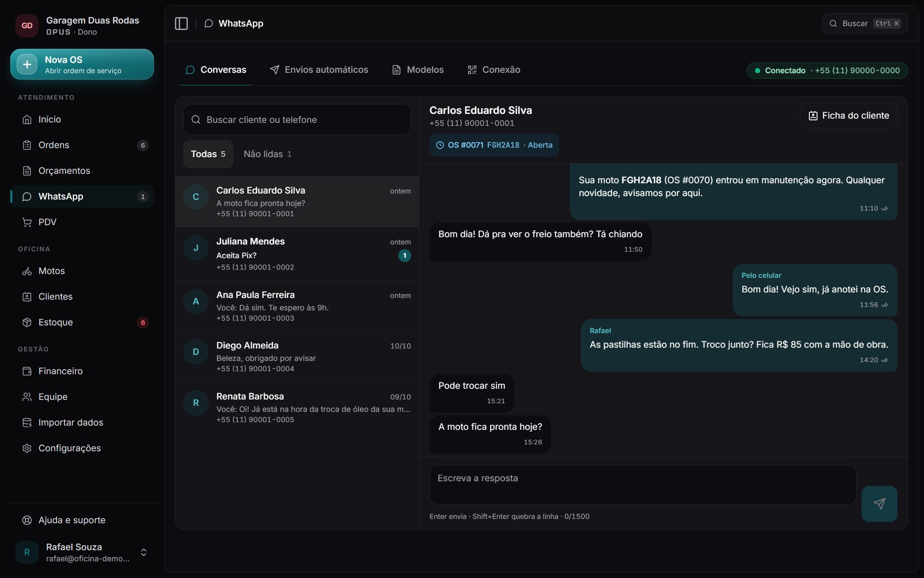The width and height of the screenshot is (924, 578).
Task: Click Rafael Souza's R avatar
Action: point(27,552)
